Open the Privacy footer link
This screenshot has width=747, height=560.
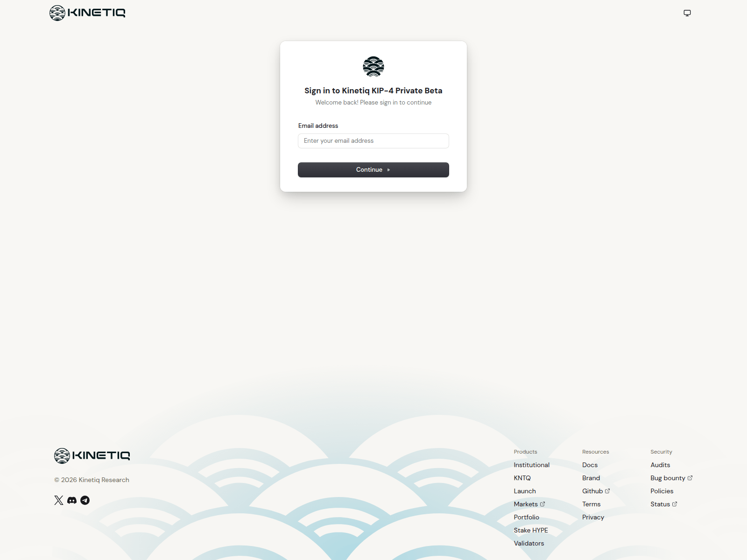click(593, 517)
